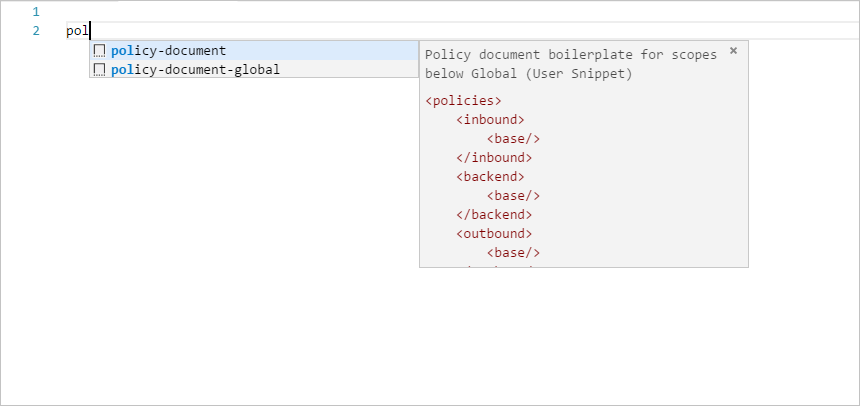Click the snippet icon beside policy-document
The image size is (860, 406).
pos(99,51)
